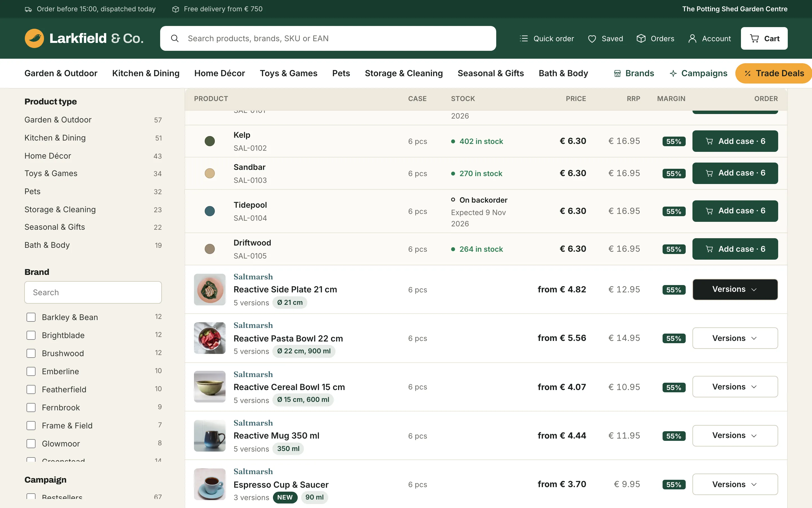
Task: Click delivery truck dispatch notice
Action: tap(90, 9)
